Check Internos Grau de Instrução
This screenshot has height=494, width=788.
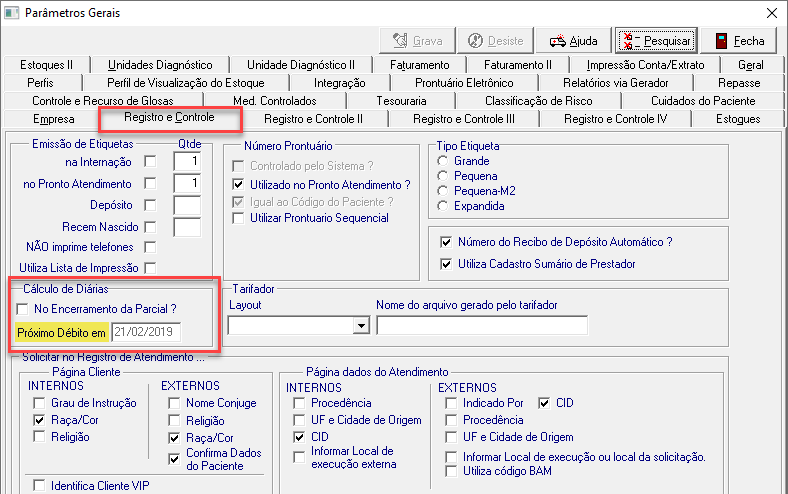[39, 403]
